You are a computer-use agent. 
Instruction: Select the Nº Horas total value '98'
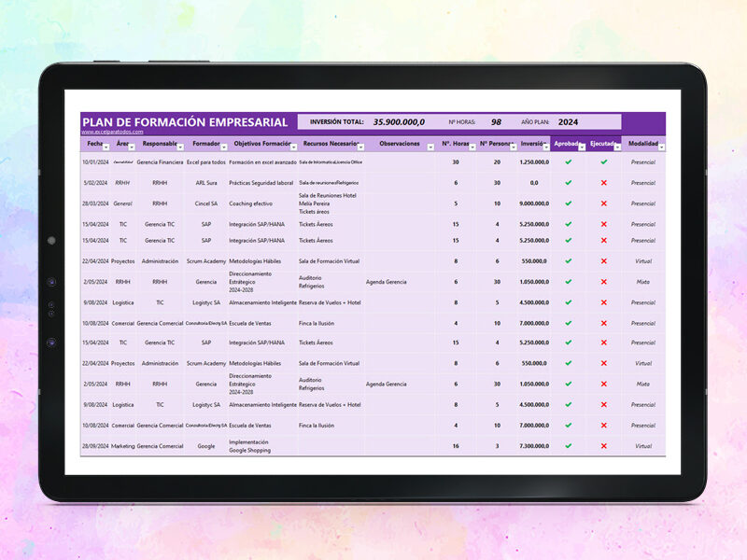coord(496,122)
